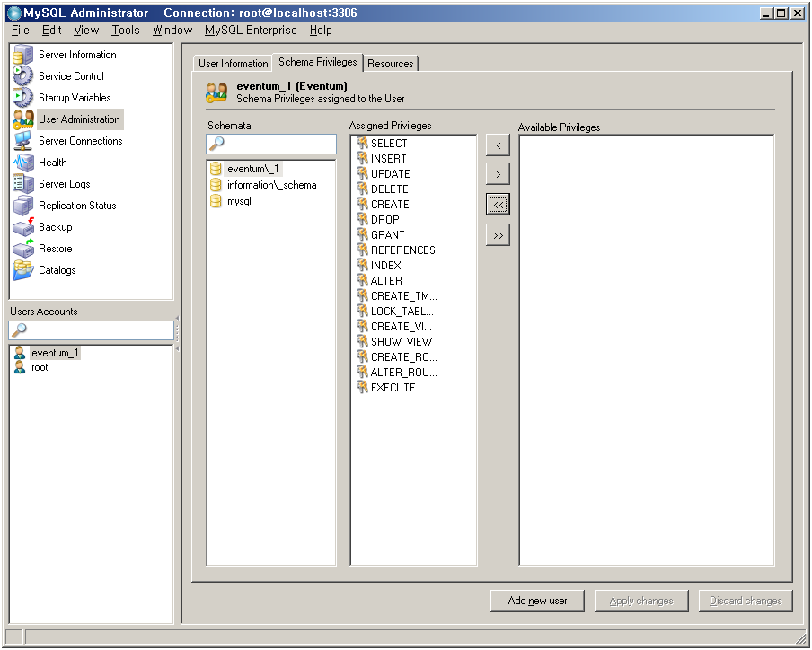Screen dimensions: 812x650
Task: Click the Health label in sidebar
Action: [x=53, y=162]
